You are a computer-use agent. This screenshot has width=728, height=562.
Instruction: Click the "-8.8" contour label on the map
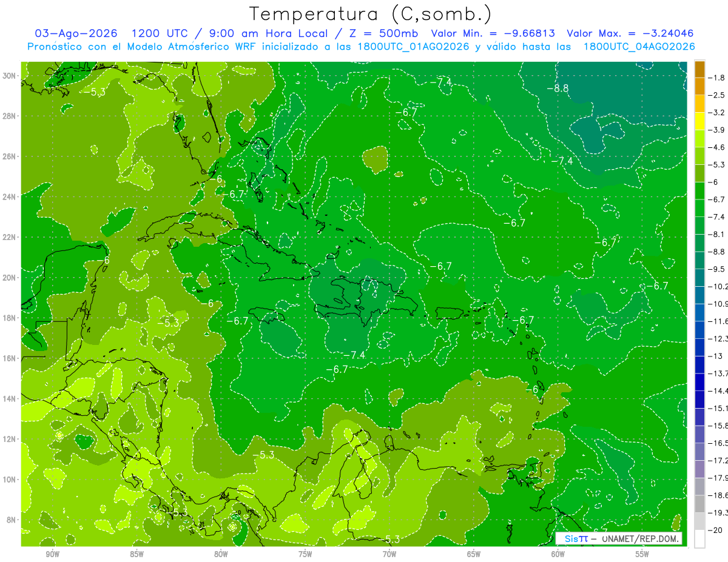[558, 89]
